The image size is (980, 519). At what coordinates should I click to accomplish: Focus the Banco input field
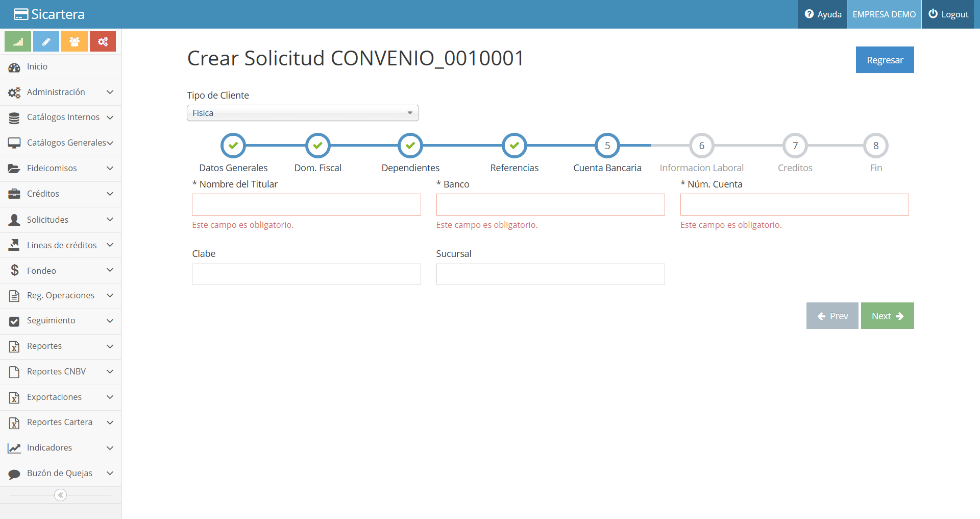tap(550, 204)
